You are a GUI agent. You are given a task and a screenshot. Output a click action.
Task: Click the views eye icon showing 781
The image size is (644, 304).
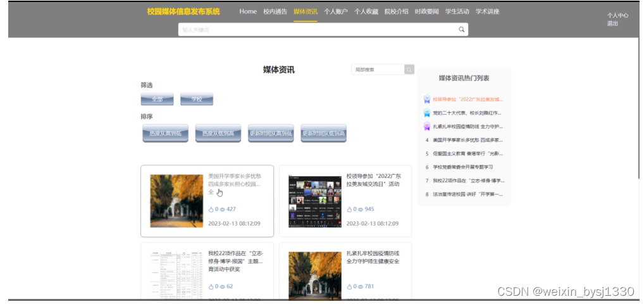point(361,287)
